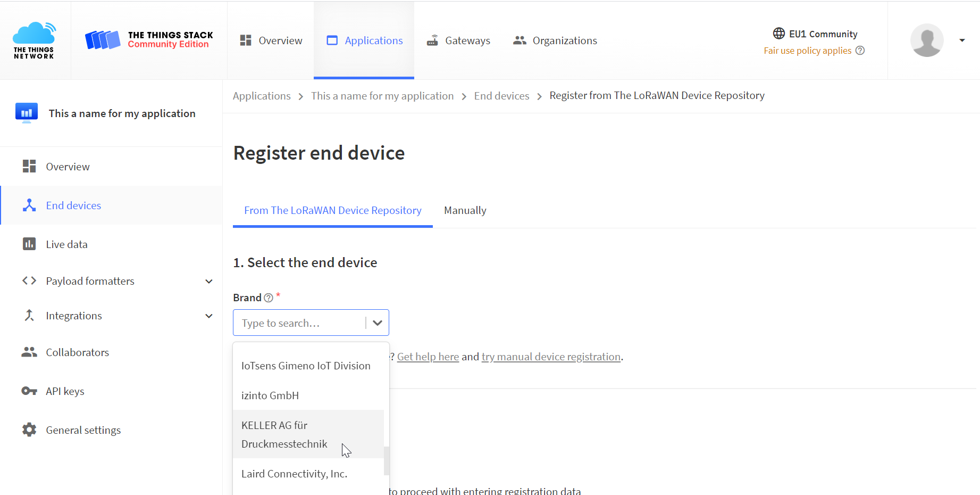Click the Applications breadcrumb link
980x495 pixels.
point(262,96)
